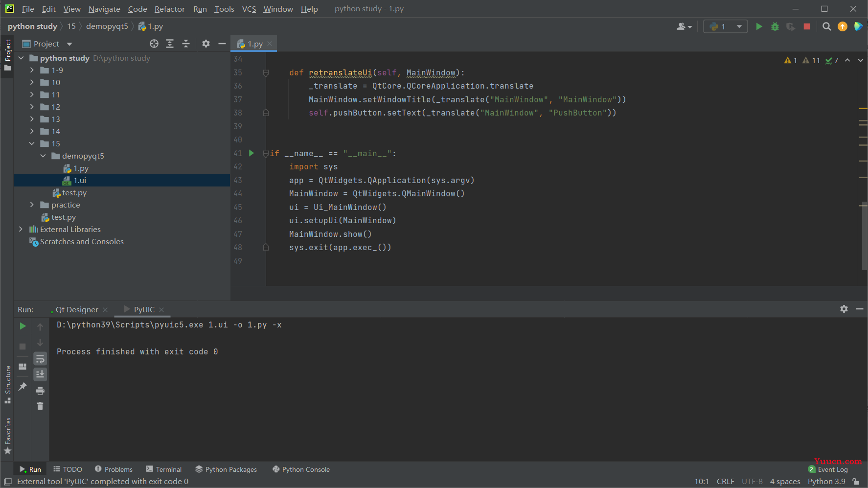The width and height of the screenshot is (868, 488).
Task: Hide the Project panel with minus icon
Action: pyautogui.click(x=222, y=44)
